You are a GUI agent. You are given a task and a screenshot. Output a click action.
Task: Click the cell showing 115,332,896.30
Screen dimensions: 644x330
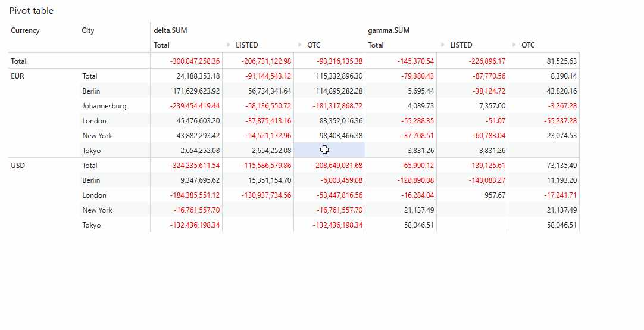click(x=329, y=76)
